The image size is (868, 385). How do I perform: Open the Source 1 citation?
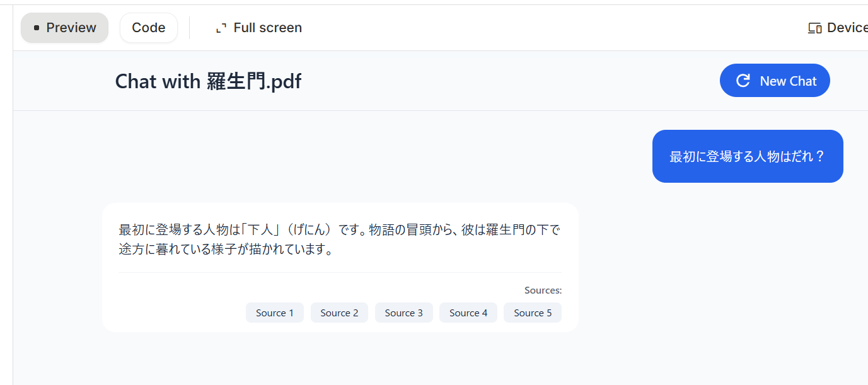[x=274, y=313]
